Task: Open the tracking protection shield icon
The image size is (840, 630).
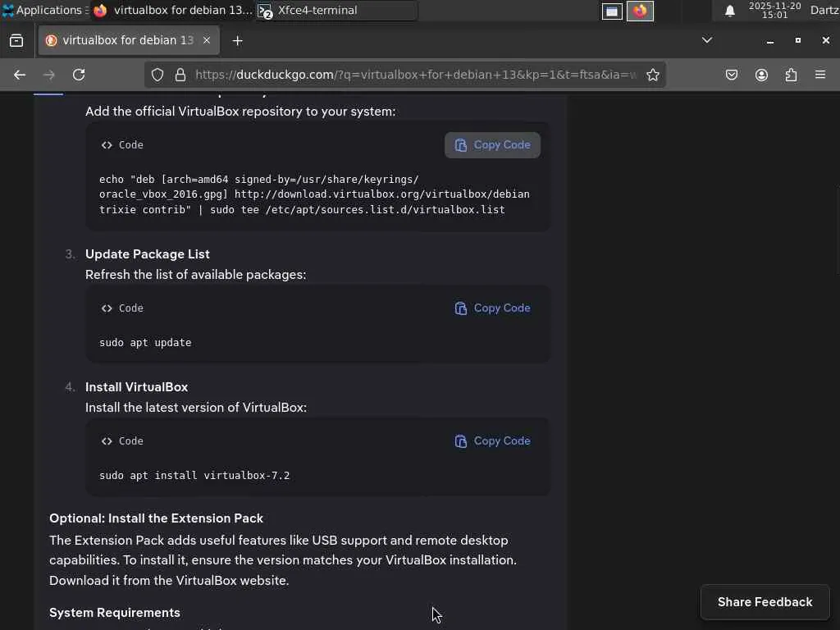Action: pyautogui.click(x=157, y=75)
